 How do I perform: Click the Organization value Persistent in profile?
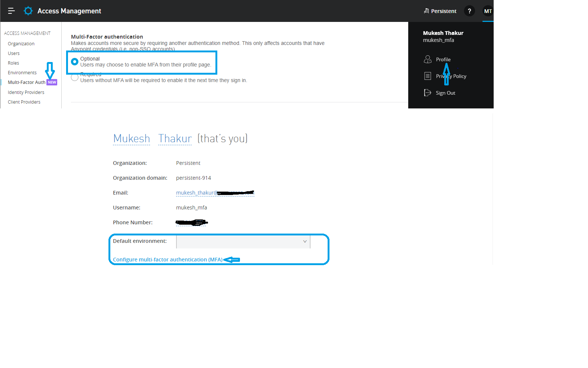point(188,163)
